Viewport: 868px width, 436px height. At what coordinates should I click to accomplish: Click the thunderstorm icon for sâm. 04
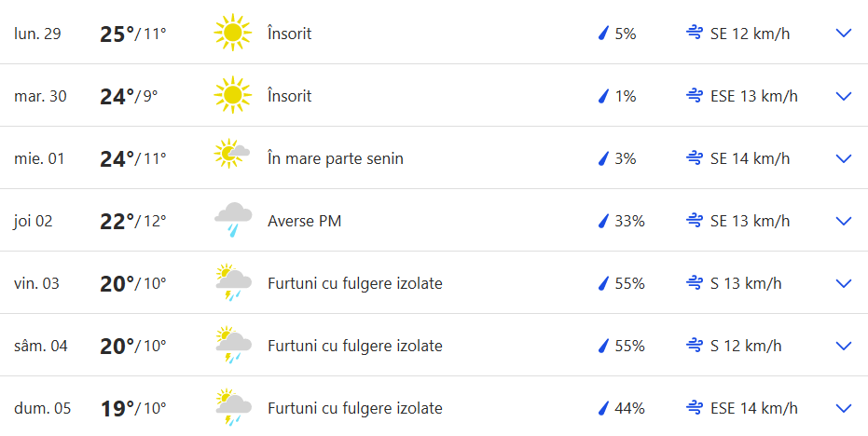(232, 345)
